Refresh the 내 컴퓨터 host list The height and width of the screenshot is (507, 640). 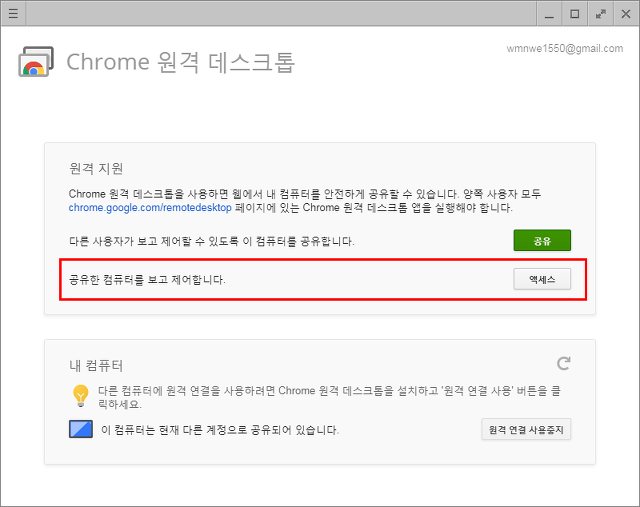564,363
